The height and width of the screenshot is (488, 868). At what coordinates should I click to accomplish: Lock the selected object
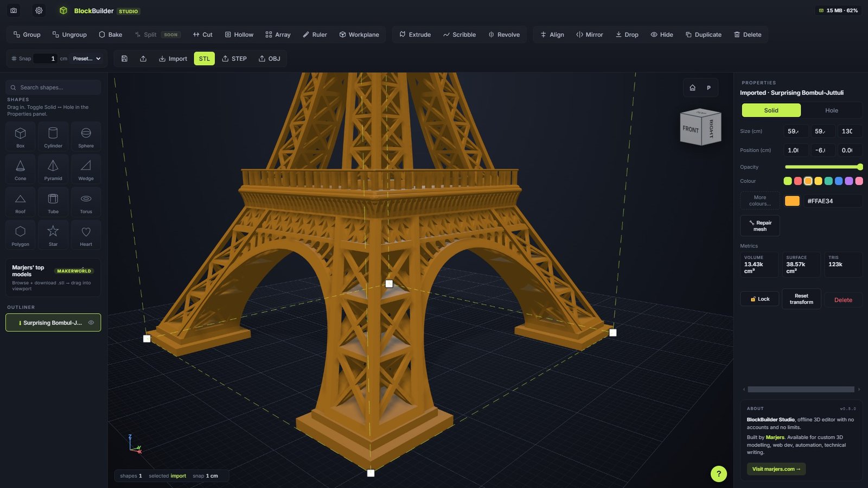[x=759, y=299]
